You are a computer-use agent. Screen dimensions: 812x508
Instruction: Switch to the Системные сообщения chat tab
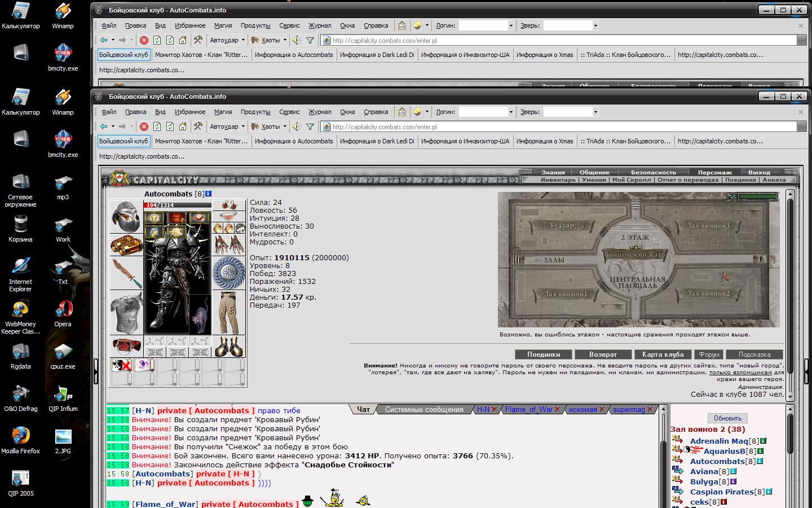point(424,410)
